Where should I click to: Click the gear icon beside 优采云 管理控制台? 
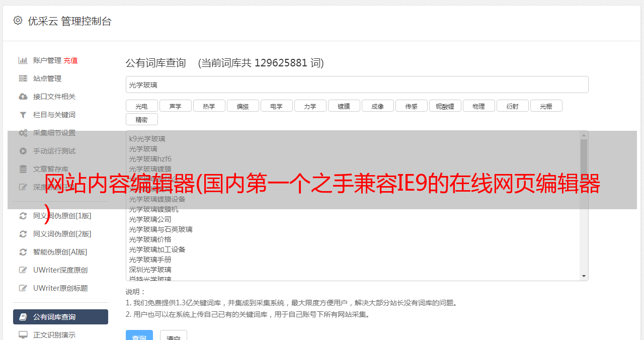pyautogui.click(x=18, y=21)
